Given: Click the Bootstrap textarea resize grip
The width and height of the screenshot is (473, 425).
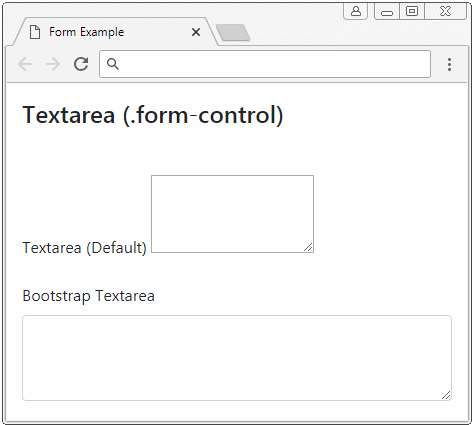Looking at the screenshot, I should point(446,395).
